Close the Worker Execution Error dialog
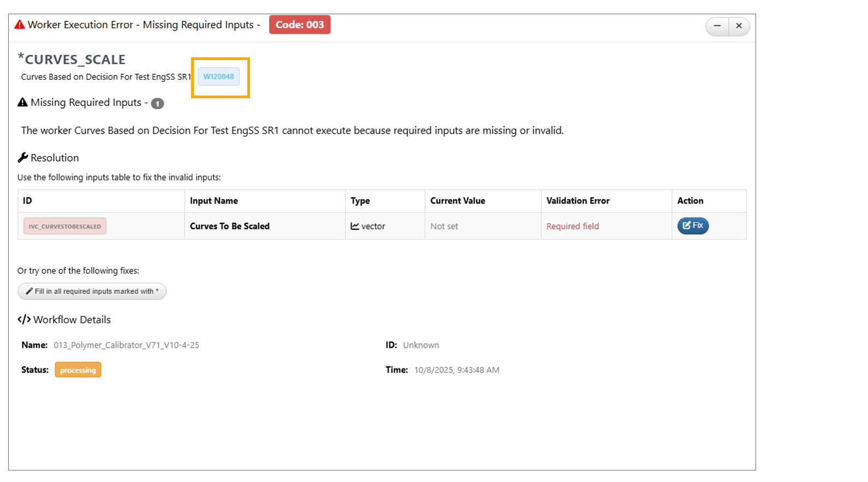This screenshot has height=482, width=868. [x=739, y=26]
